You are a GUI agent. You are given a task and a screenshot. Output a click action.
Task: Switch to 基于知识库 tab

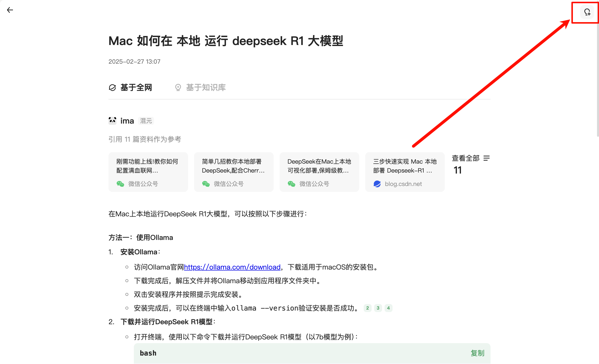[x=205, y=88]
